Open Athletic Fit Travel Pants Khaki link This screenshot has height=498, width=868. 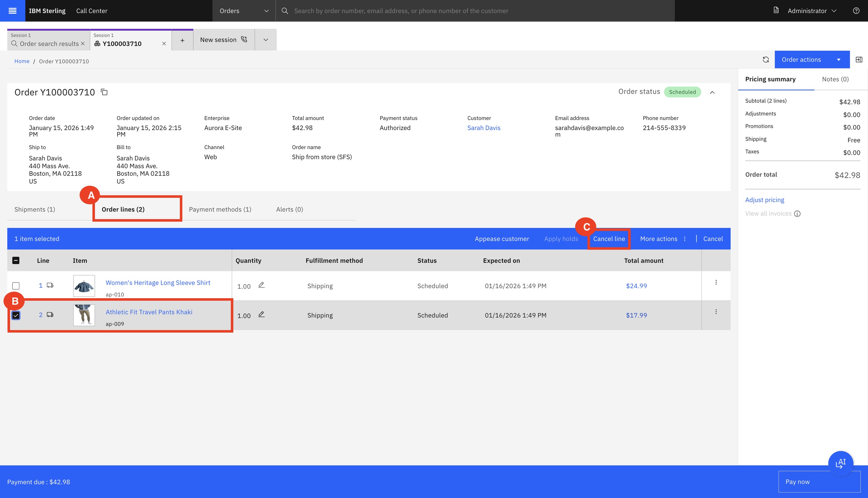click(x=149, y=312)
